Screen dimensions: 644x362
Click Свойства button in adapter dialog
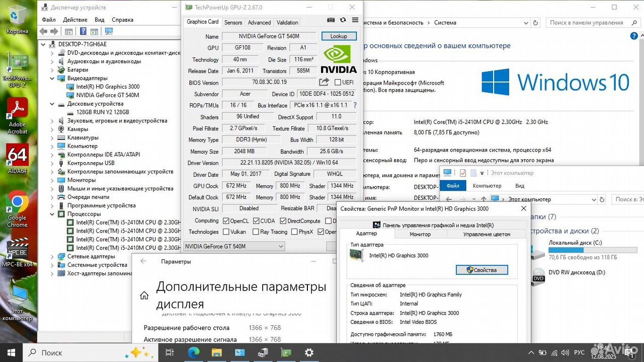481,270
